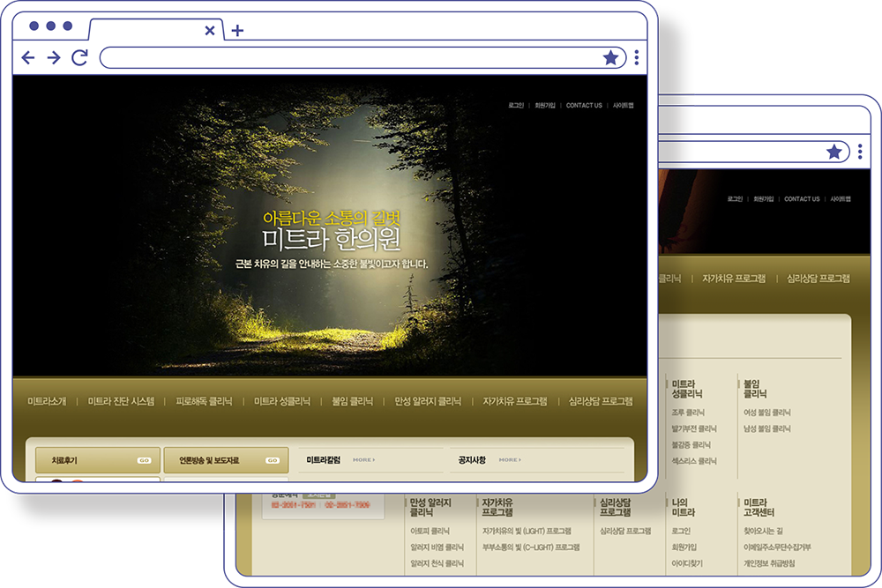882x588 pixels.
Task: Reload the page using the refresh icon
Action: (79, 57)
